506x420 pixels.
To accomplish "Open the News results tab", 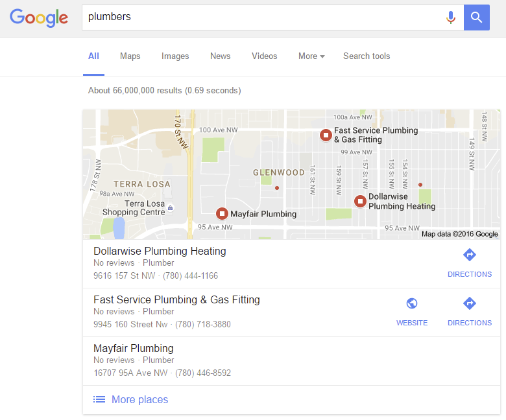I will (221, 56).
